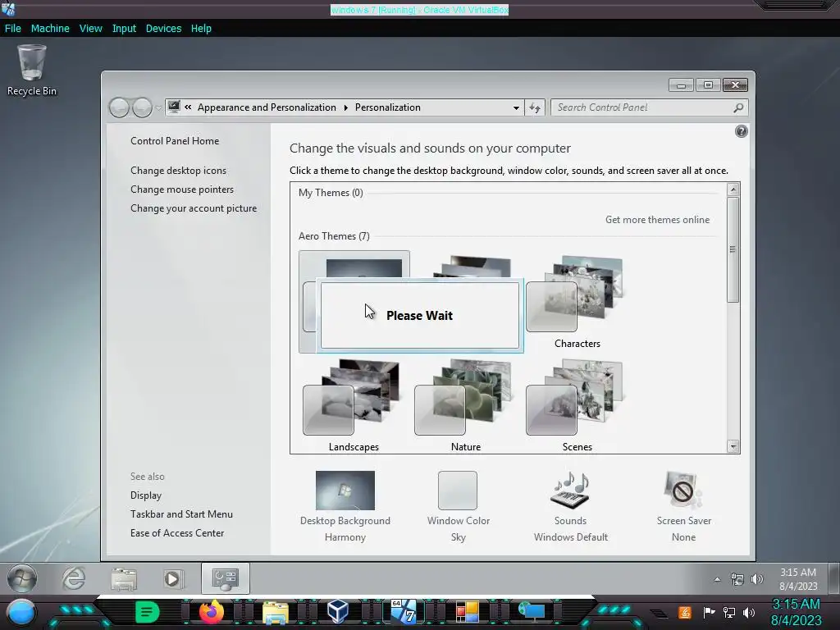Screen dimensions: 840x630
Task: Click the Help question mark icon
Action: [x=741, y=131]
